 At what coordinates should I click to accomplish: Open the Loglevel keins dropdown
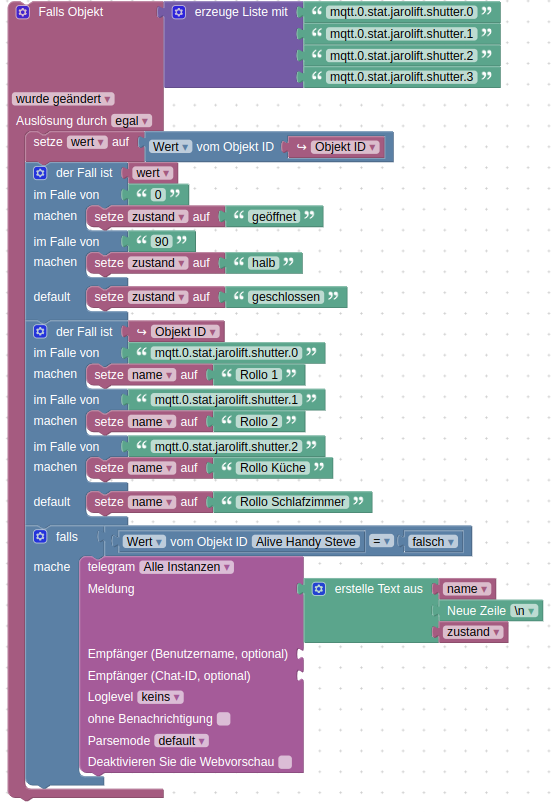click(x=161, y=697)
